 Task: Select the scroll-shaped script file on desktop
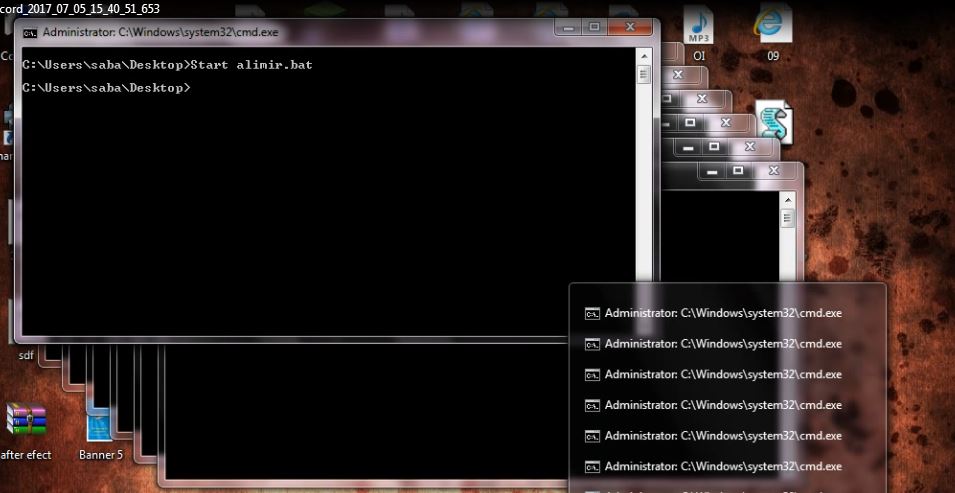773,121
